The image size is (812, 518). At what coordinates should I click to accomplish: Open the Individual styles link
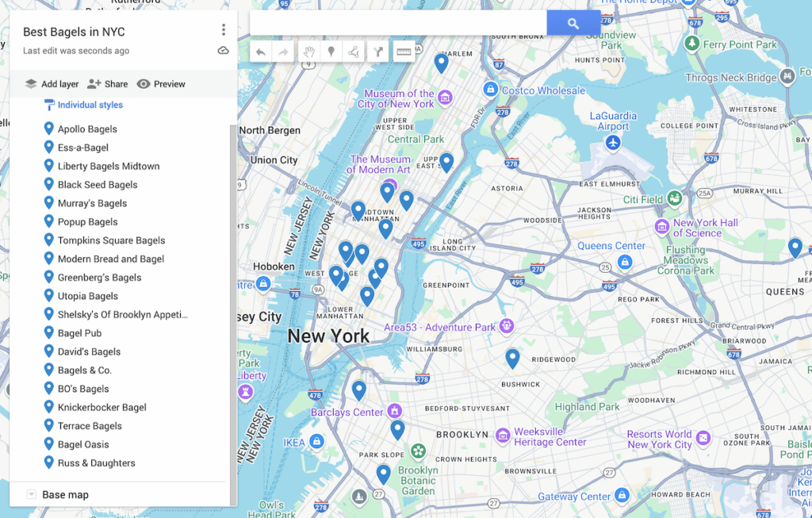[90, 105]
